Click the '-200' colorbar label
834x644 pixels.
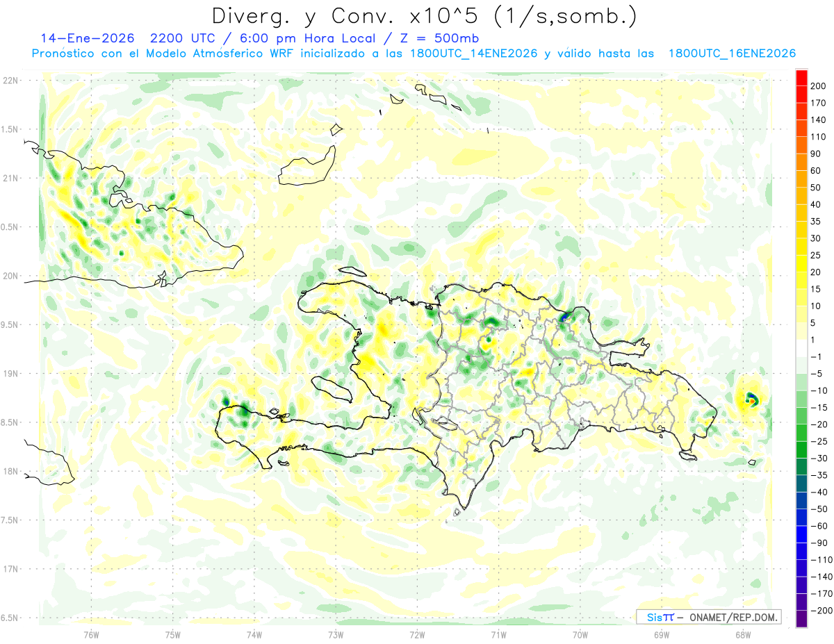click(822, 611)
